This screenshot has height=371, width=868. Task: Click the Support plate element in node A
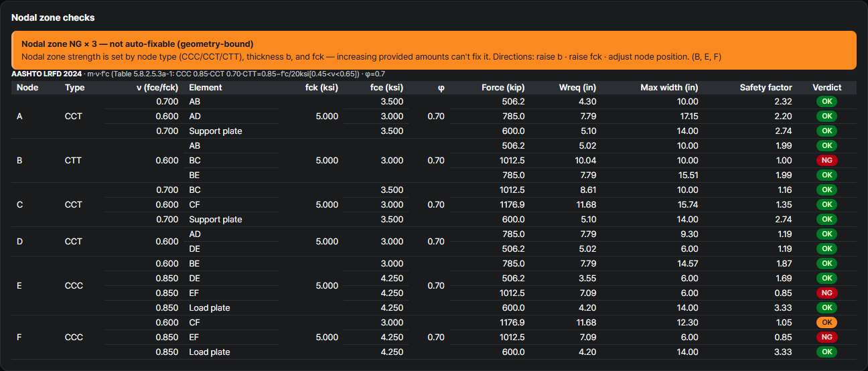216,131
